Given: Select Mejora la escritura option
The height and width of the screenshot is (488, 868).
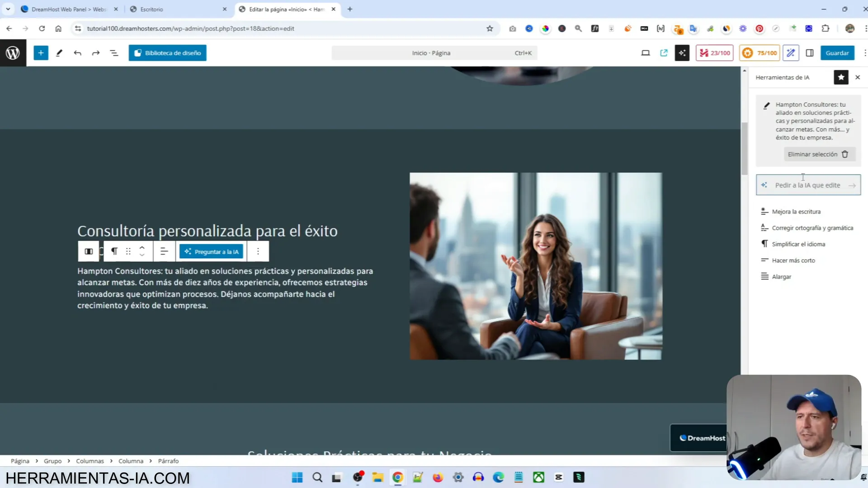Looking at the screenshot, I should pos(796,211).
